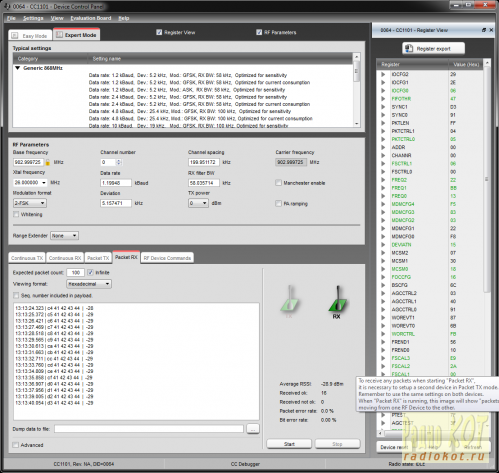The width and height of the screenshot is (499, 473).
Task: Click the Expert Mode tab icon
Action: 59,35
